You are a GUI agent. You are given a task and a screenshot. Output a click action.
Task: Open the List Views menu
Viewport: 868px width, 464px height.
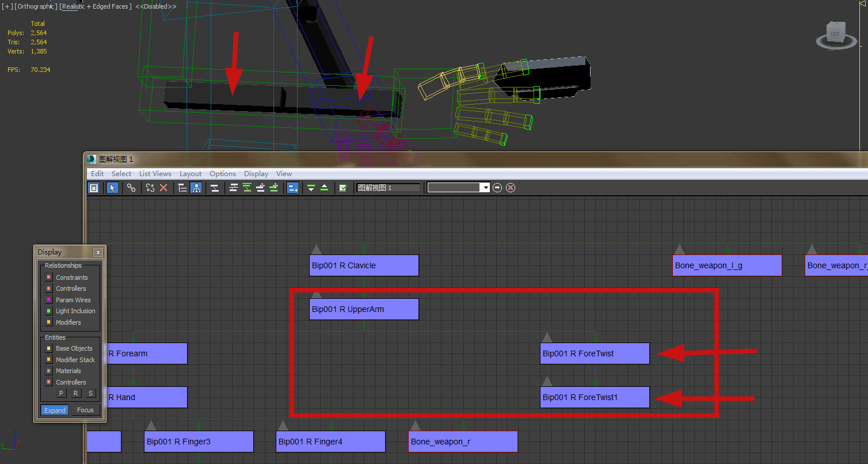155,174
